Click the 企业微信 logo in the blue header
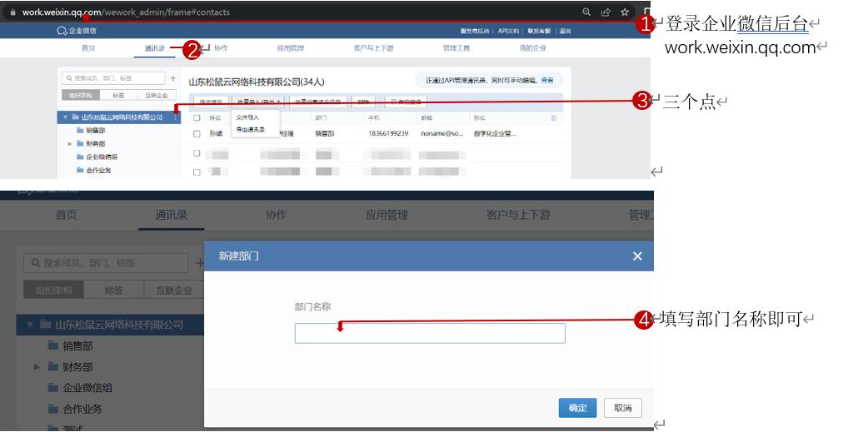 [77, 31]
